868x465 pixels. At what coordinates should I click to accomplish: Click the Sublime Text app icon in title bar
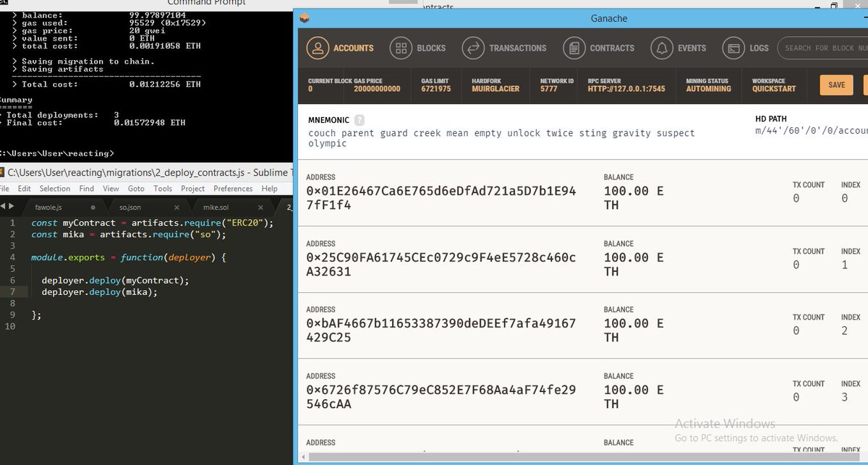pos(3,172)
